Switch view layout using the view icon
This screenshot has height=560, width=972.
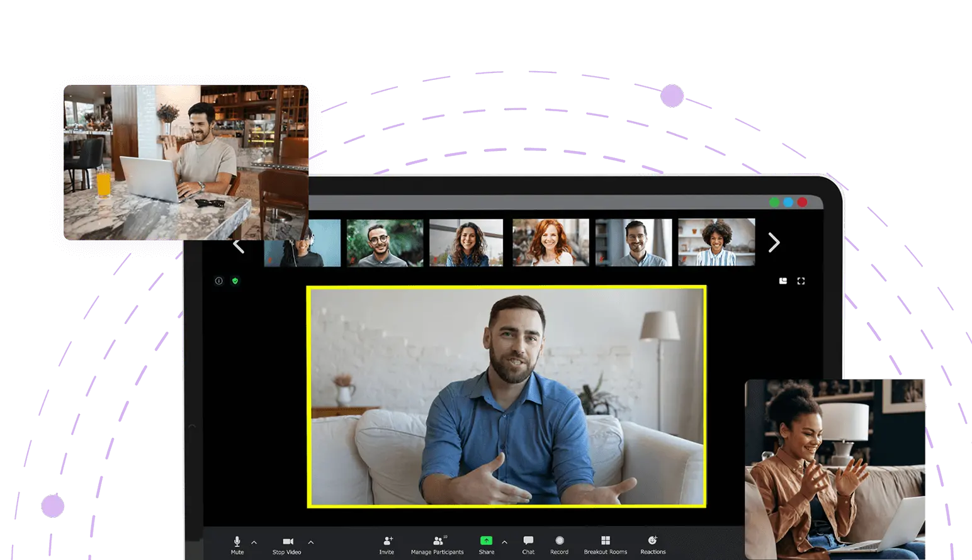[x=783, y=281]
